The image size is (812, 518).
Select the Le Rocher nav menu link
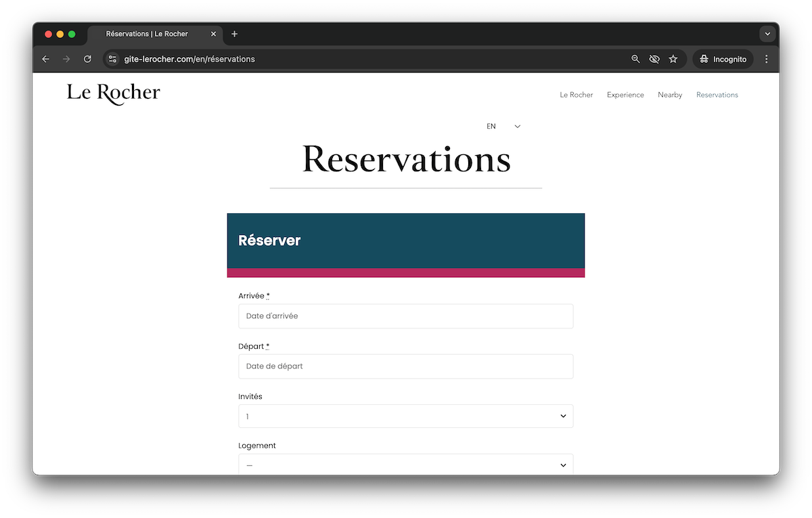576,95
